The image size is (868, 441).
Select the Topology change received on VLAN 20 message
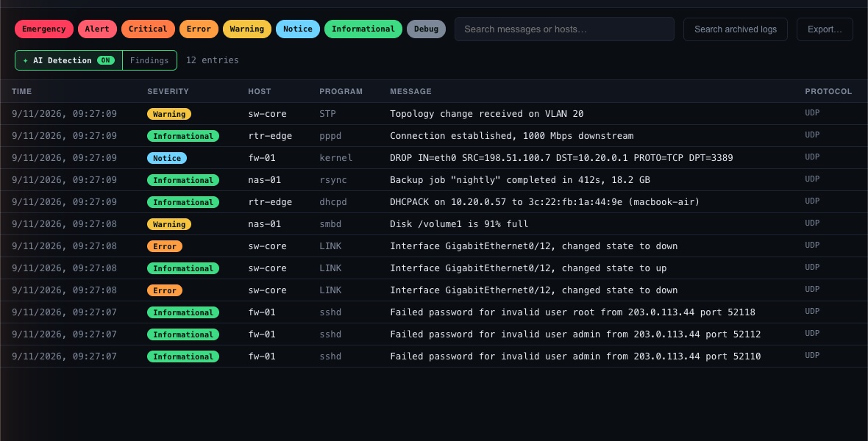[x=486, y=113]
